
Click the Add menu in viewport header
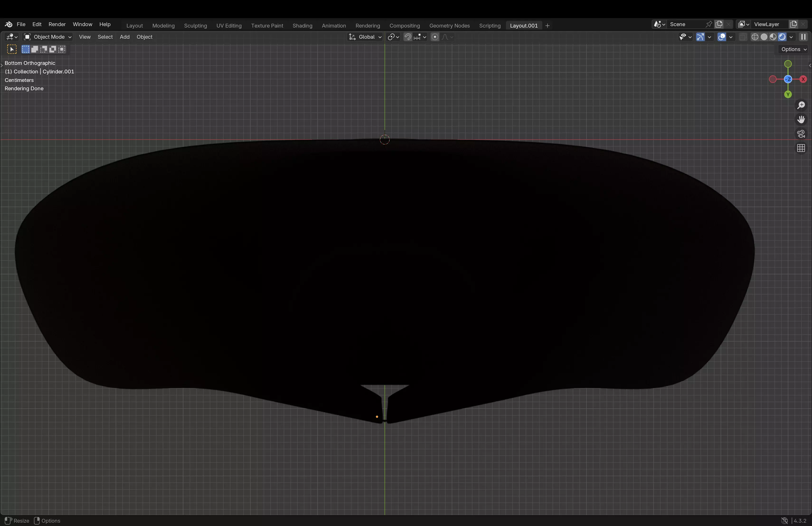coord(124,37)
